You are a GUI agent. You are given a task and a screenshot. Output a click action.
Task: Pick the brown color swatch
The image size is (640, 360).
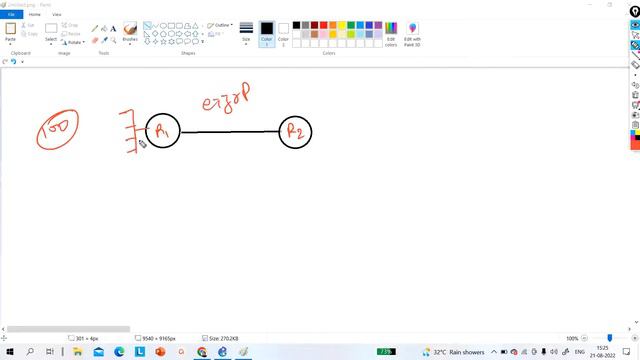(x=315, y=34)
